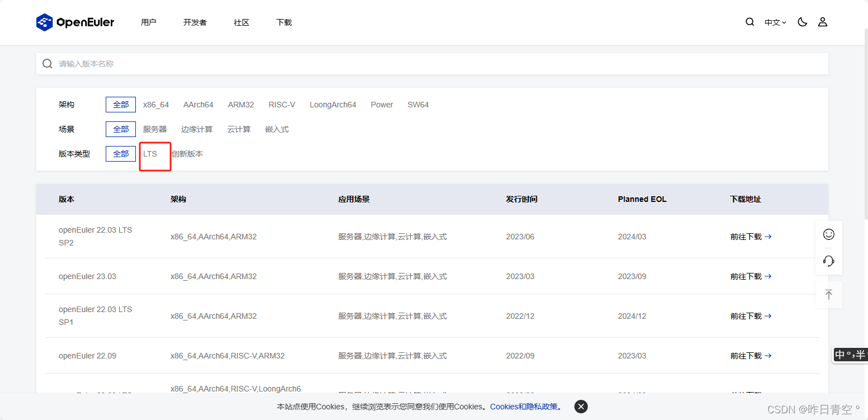
Task: Click the 版本 column header
Action: (x=67, y=199)
